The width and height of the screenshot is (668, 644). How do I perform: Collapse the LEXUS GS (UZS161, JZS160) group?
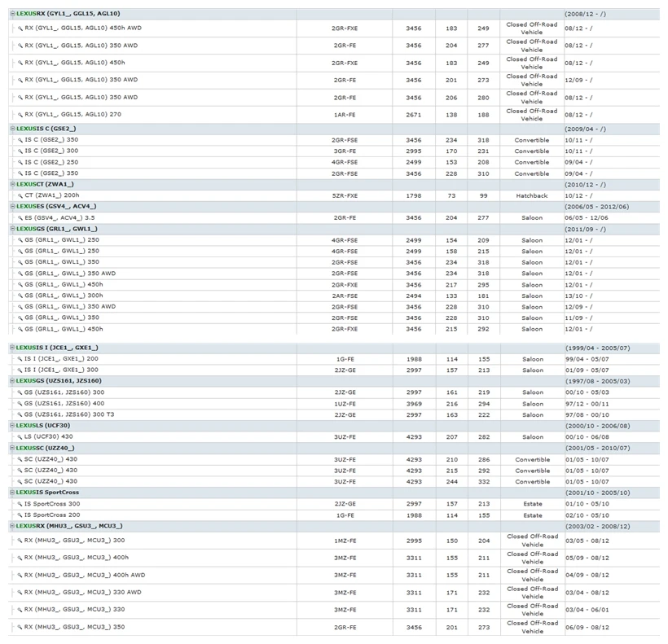(x=12, y=381)
